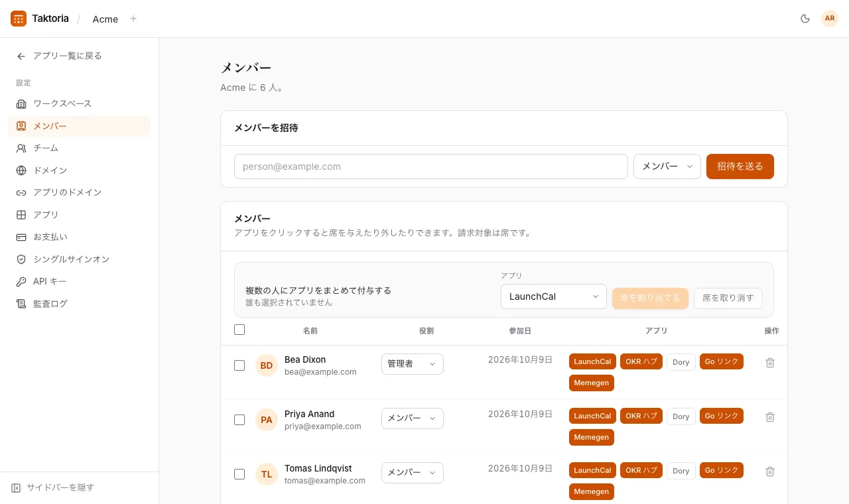Open the AR user avatar menu

(830, 19)
